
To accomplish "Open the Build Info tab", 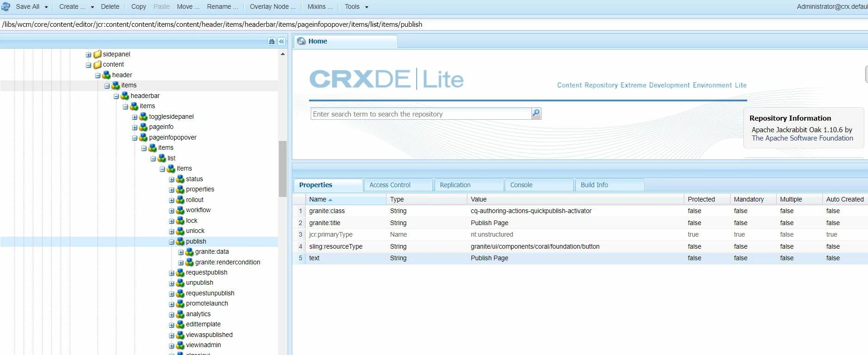I will tap(609, 185).
